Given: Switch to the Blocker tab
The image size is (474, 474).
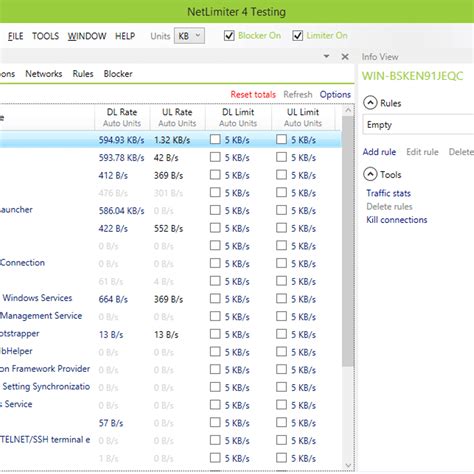Looking at the screenshot, I should coord(118,74).
